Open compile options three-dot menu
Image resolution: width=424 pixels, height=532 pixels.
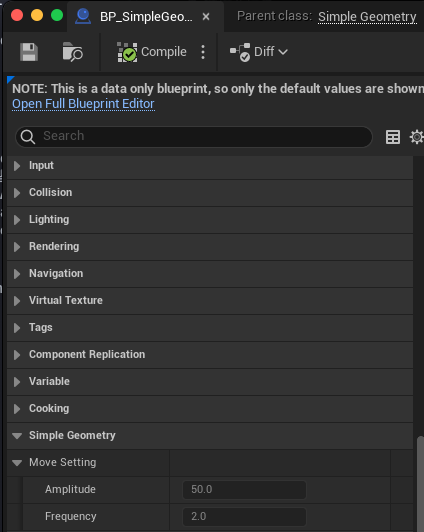(203, 52)
